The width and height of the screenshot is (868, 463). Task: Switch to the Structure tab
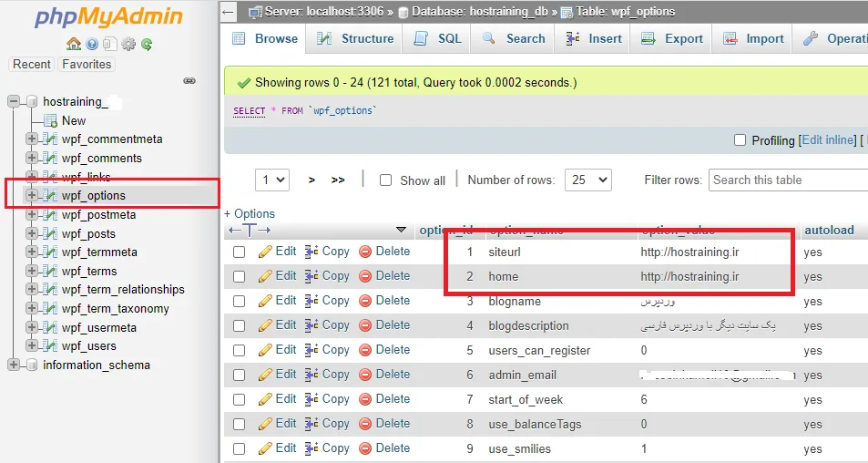coord(355,39)
